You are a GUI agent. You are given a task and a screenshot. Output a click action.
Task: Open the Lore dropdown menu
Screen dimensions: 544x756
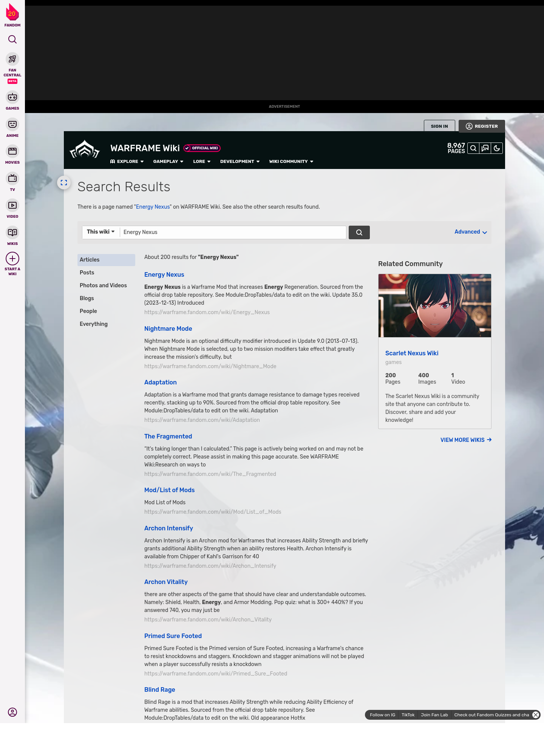202,161
